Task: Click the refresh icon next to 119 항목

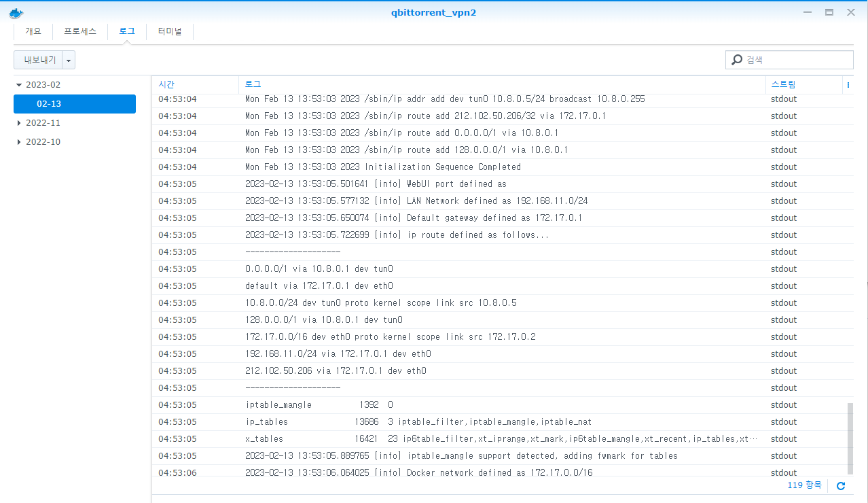Action: 841,485
